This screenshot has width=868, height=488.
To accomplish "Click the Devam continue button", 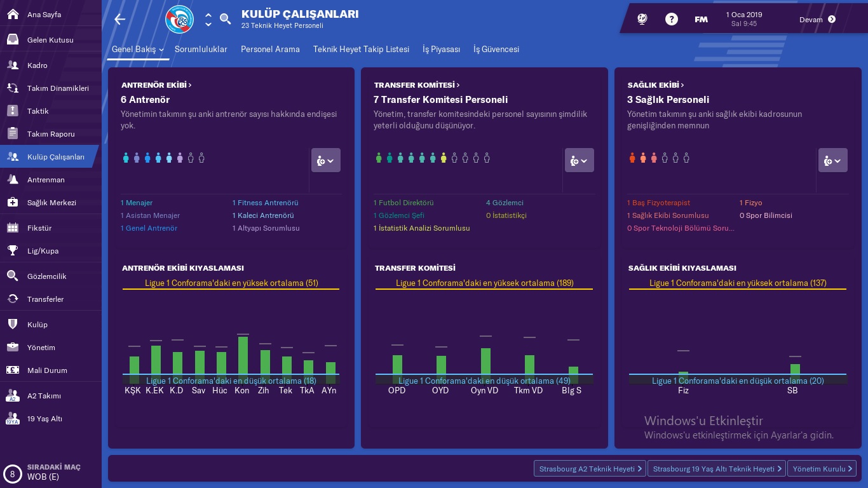I will (x=817, y=19).
